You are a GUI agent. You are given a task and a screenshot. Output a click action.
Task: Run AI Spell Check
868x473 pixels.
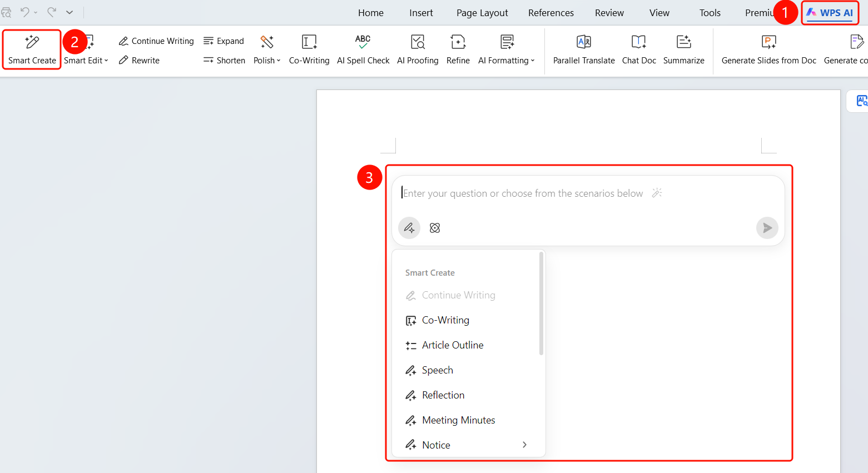(363, 49)
